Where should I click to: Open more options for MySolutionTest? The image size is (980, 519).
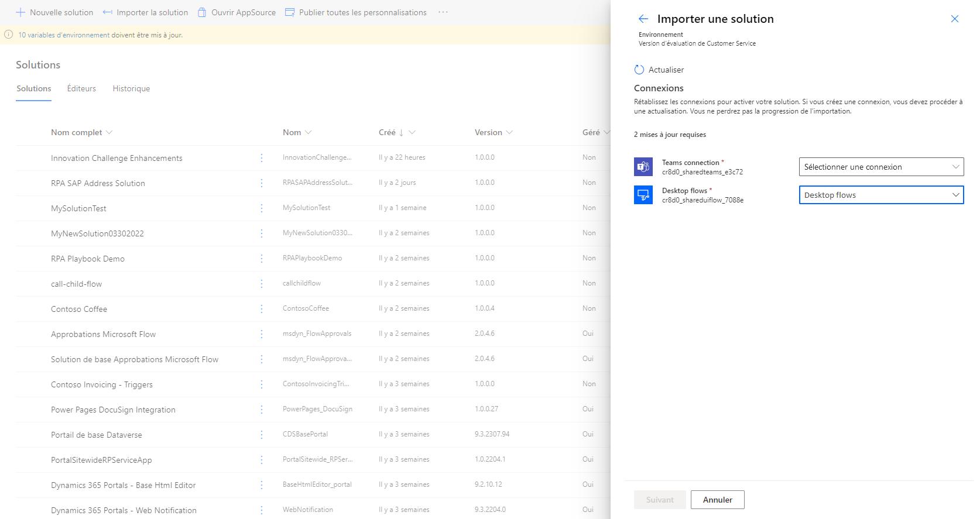pos(262,208)
